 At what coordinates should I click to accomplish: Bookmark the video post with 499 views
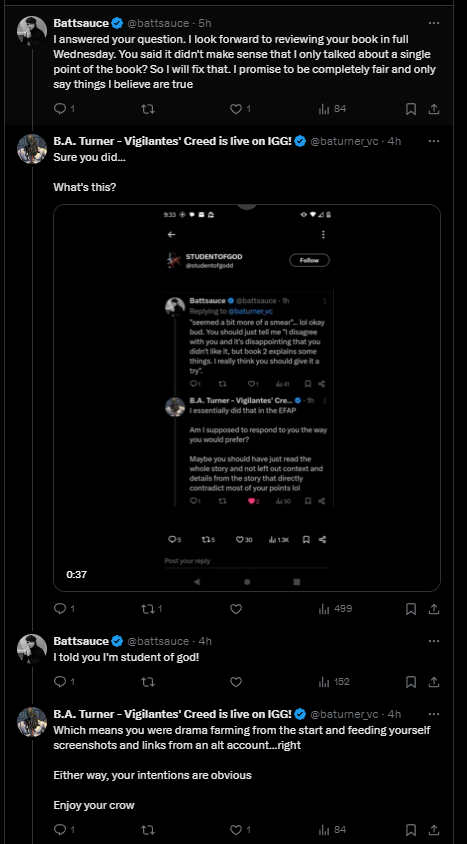click(x=411, y=609)
